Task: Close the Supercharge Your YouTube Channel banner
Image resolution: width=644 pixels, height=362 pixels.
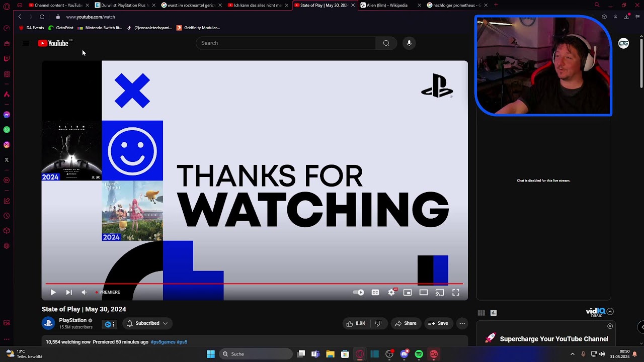Action: (x=610, y=326)
